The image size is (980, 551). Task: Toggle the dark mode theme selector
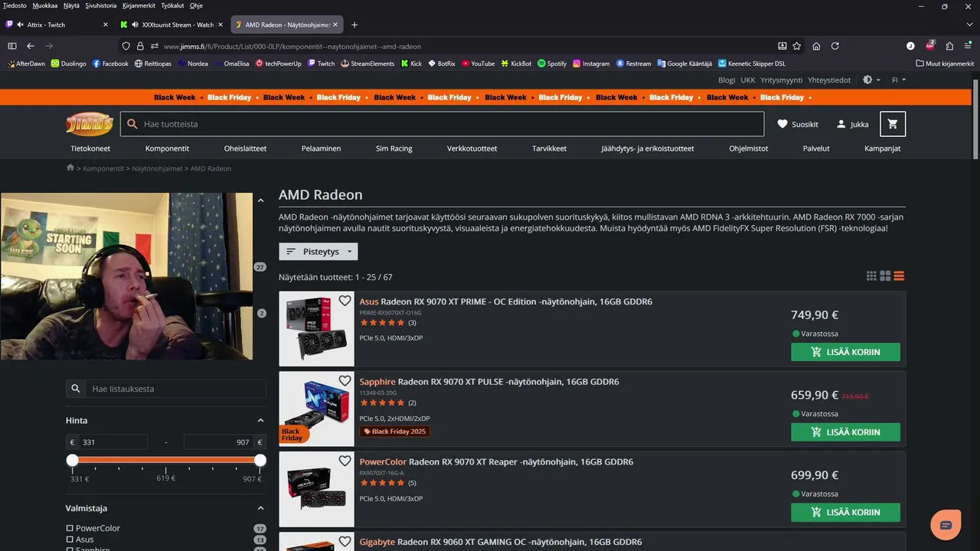pos(871,80)
